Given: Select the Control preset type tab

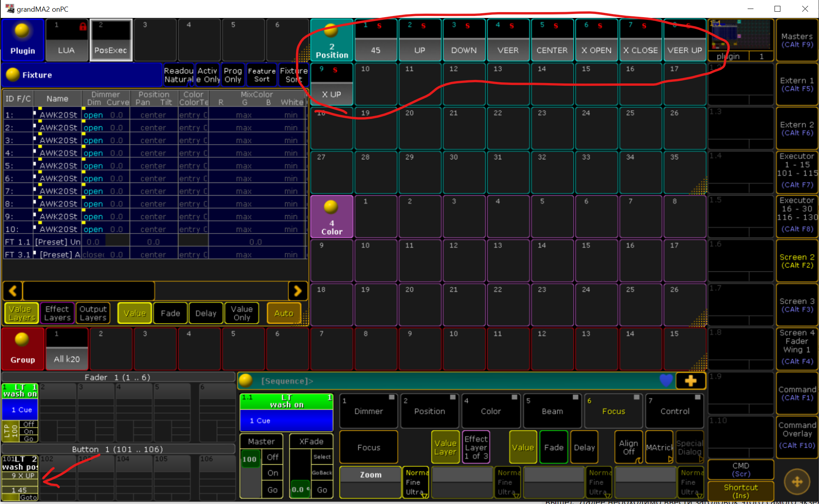Looking at the screenshot, I should point(674,411).
